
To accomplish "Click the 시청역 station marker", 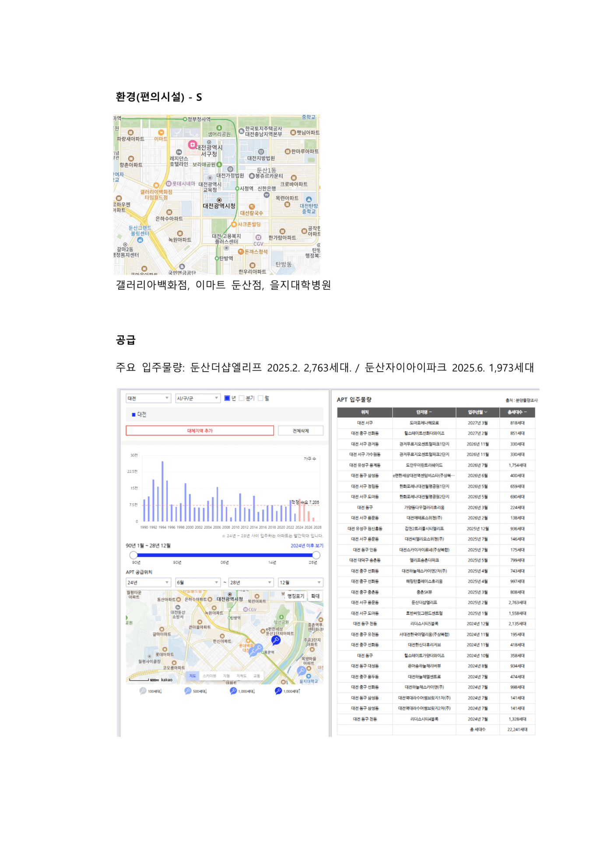I will tap(237, 189).
